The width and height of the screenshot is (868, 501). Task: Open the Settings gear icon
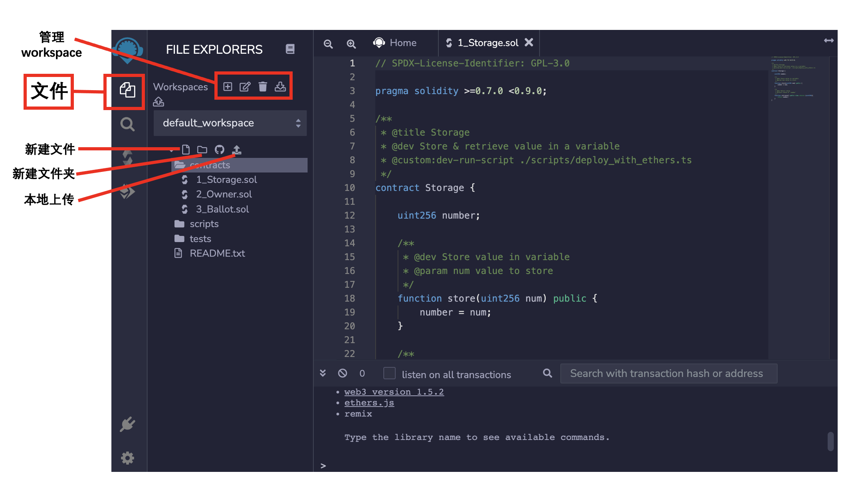[x=127, y=458]
